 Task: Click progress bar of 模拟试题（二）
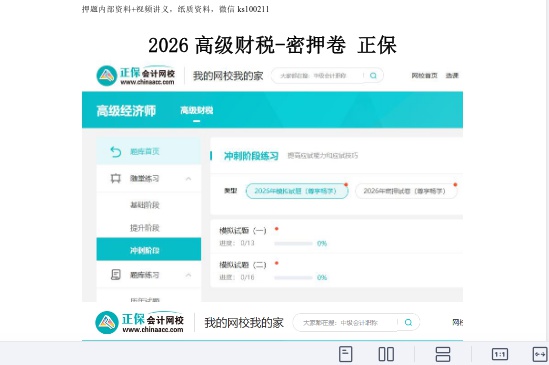[x=293, y=278]
